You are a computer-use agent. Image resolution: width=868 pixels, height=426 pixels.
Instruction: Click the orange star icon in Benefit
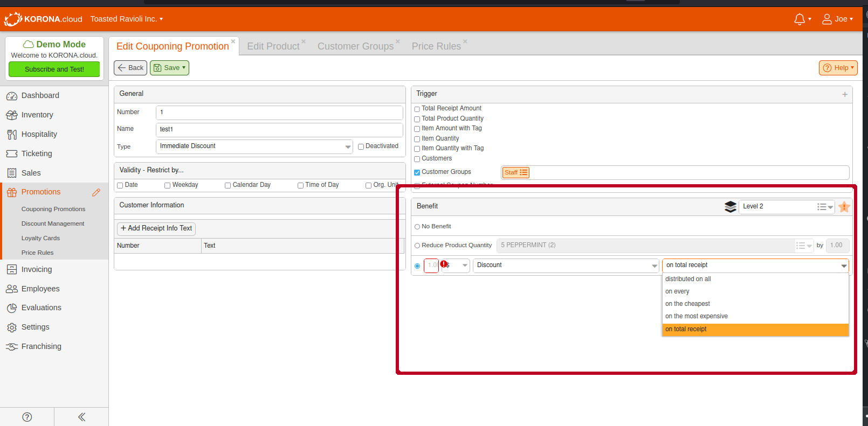click(844, 207)
